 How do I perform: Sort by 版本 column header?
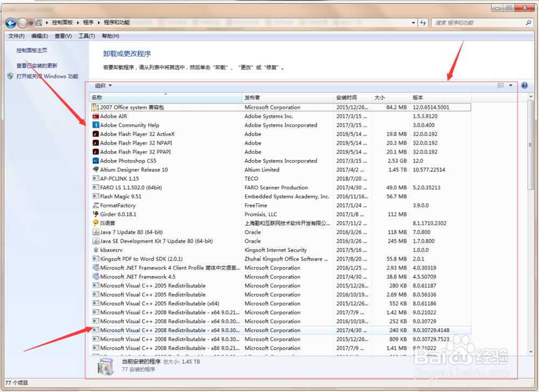click(x=440, y=98)
